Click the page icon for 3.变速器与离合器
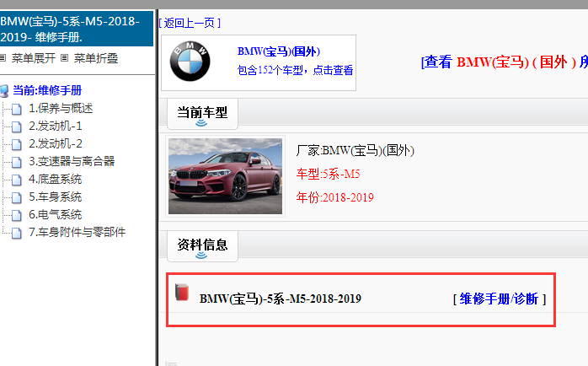This screenshot has height=366, width=588. coord(17,162)
